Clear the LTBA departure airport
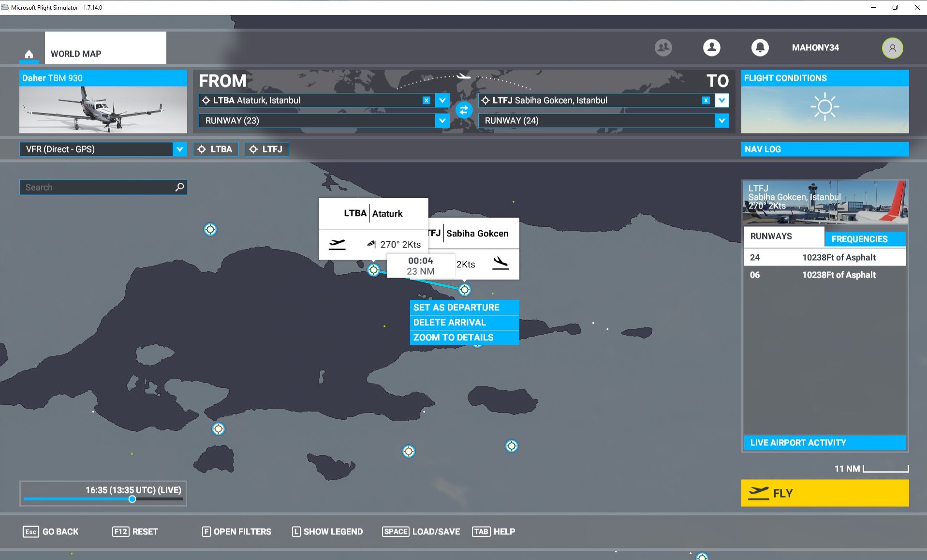The image size is (927, 560). click(x=426, y=101)
